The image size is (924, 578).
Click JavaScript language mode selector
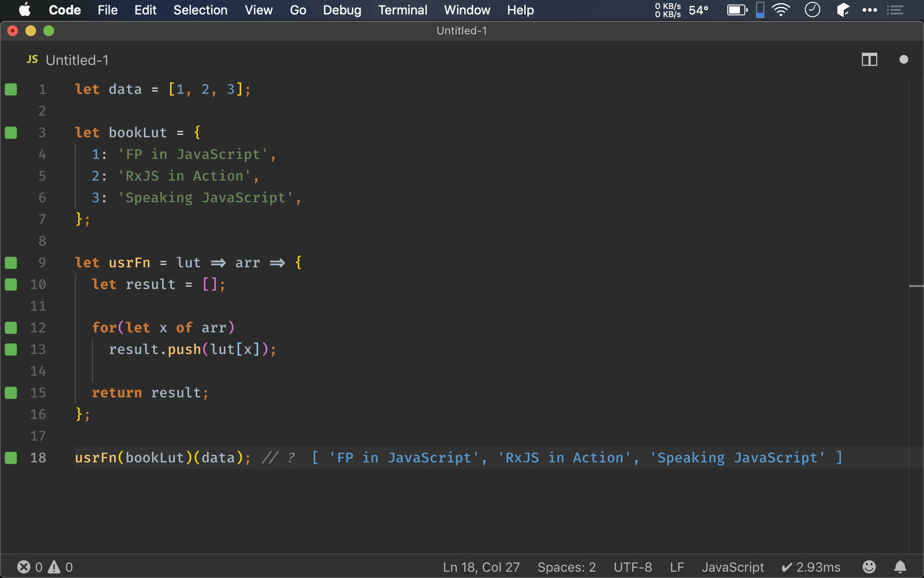tap(733, 567)
